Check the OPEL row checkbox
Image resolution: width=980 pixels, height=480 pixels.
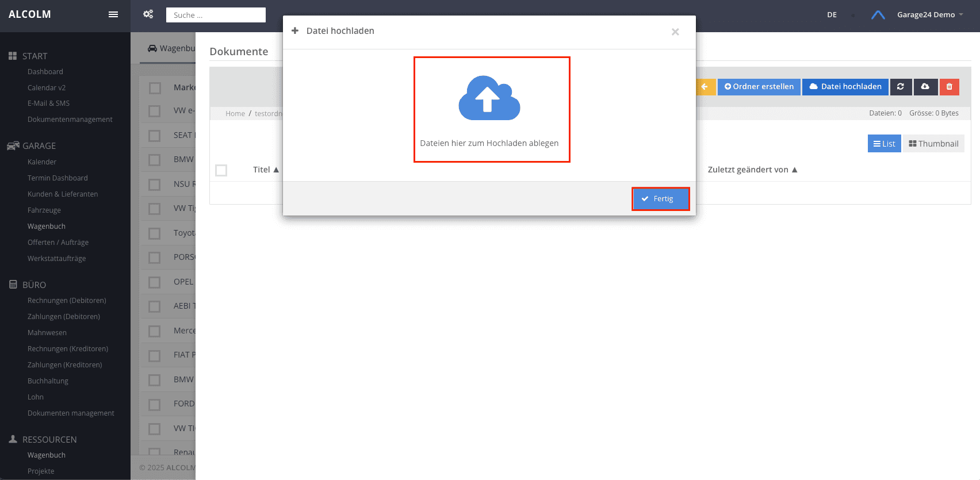(x=155, y=282)
